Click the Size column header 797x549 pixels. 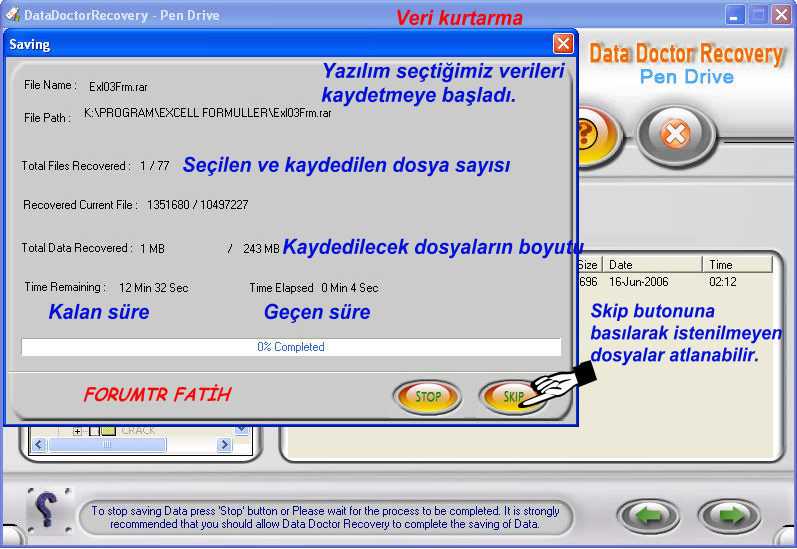click(589, 265)
